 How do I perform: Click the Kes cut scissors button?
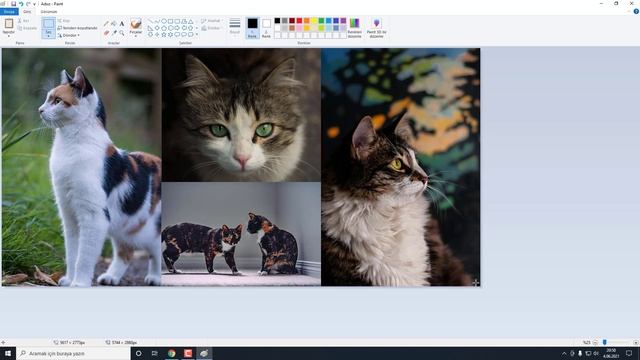pyautogui.click(x=23, y=20)
